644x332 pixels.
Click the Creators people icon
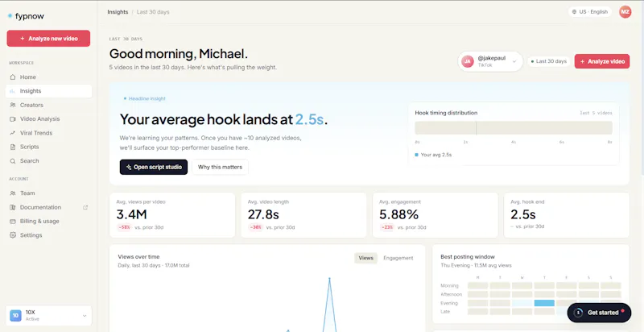coord(13,106)
